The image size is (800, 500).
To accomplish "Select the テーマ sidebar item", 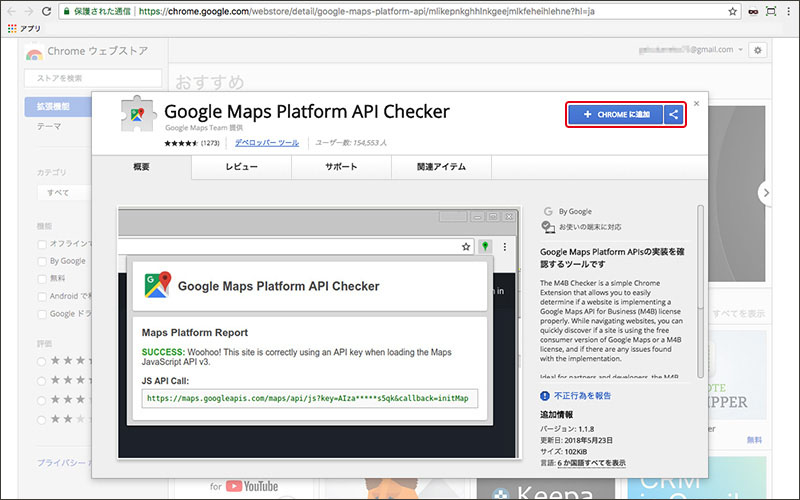I will pyautogui.click(x=48, y=126).
